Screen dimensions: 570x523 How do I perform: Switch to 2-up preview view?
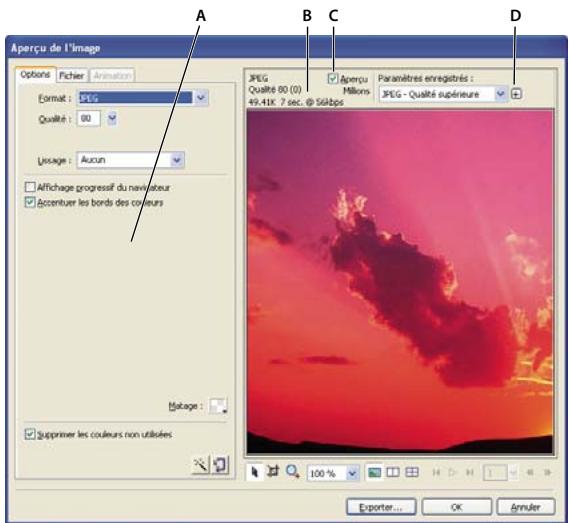point(393,472)
